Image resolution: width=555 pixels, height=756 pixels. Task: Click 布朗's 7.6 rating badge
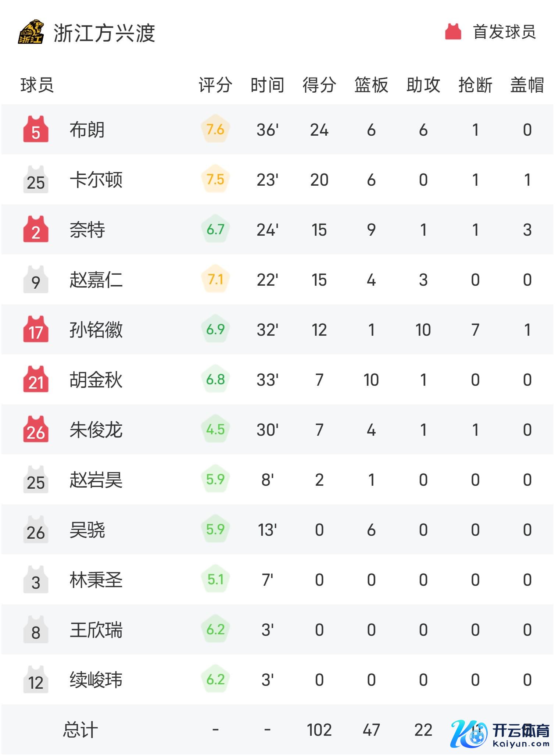coord(215,129)
